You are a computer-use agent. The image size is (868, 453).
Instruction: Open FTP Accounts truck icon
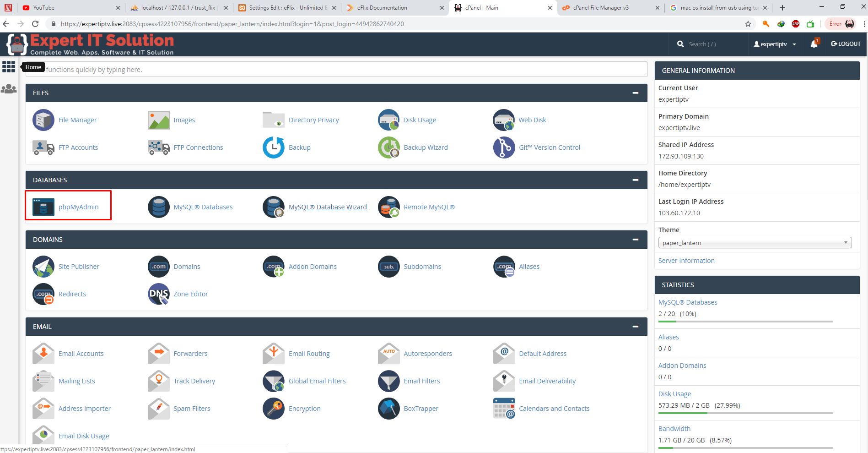(43, 147)
